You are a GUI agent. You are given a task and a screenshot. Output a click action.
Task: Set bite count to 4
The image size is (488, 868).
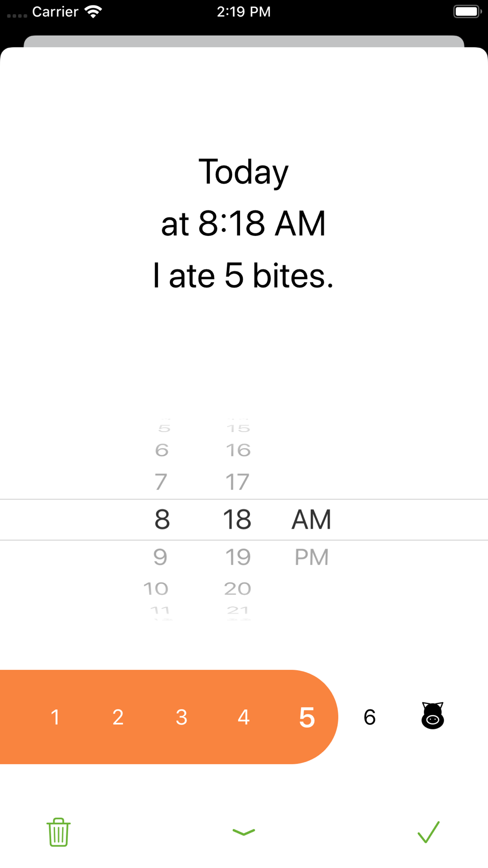(244, 717)
